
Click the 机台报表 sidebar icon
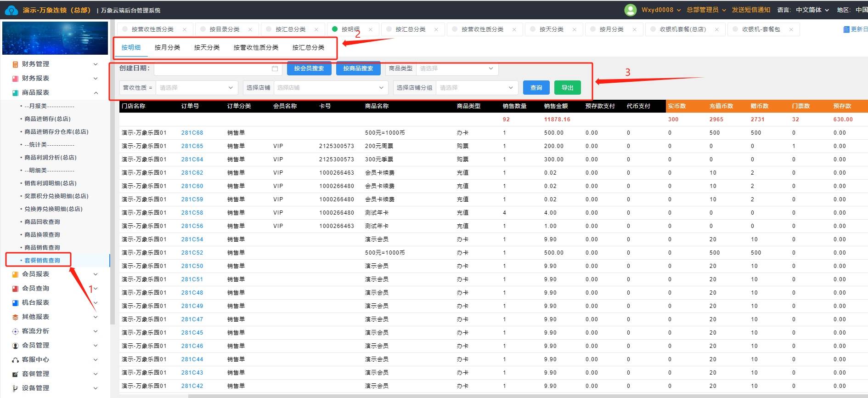click(x=15, y=303)
